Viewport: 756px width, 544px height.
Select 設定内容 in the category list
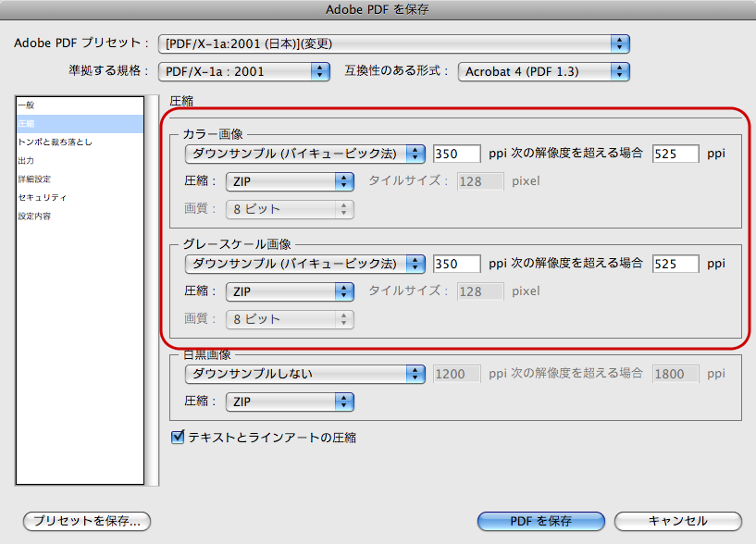(80, 216)
